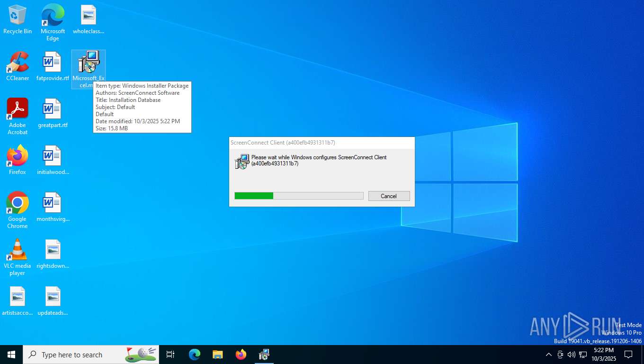Open the clock showing 5:22 PM
Image resolution: width=644 pixels, height=364 pixels.
(603, 355)
